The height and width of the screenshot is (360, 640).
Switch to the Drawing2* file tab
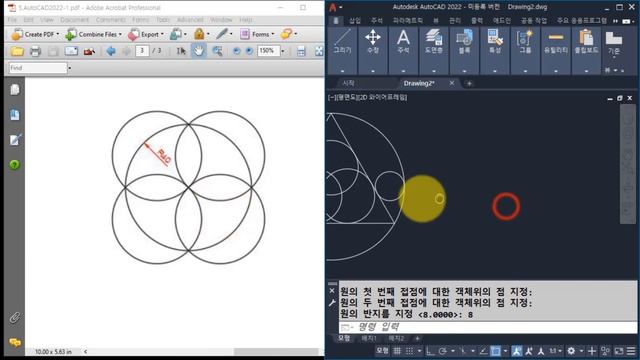click(419, 83)
